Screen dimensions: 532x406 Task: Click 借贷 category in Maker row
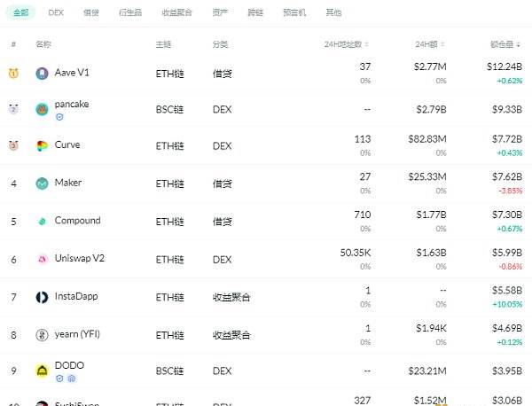point(223,183)
